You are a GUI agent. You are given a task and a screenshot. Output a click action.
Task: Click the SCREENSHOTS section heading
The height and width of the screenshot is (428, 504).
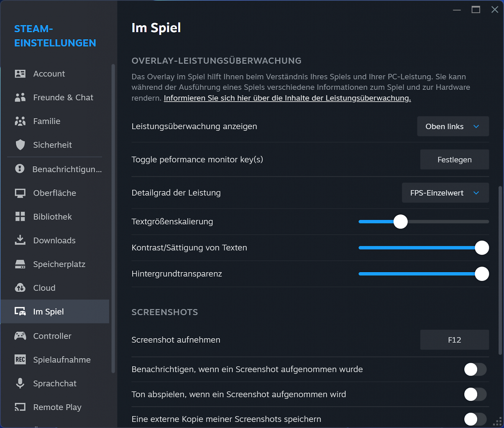click(165, 312)
